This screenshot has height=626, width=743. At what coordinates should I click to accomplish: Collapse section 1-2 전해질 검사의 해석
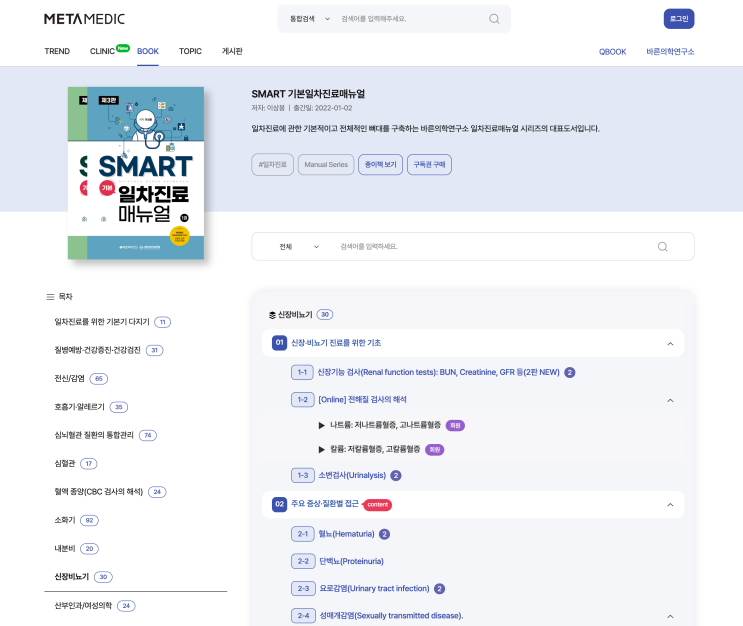(670, 400)
